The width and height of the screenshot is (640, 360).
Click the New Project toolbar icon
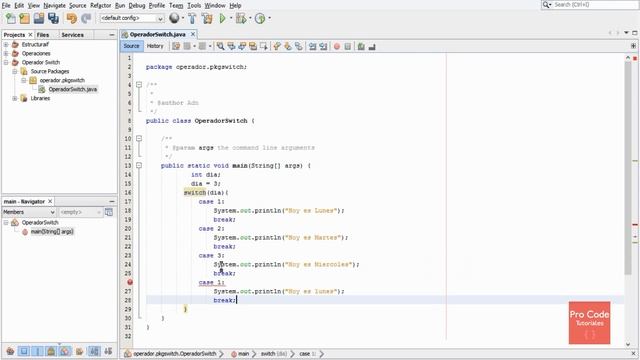click(24, 18)
